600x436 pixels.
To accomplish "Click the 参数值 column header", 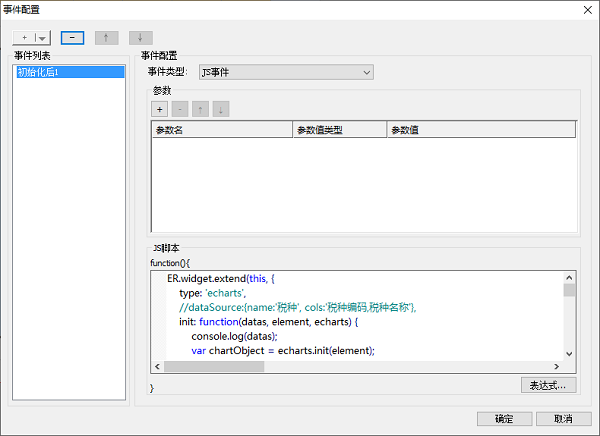I will pyautogui.click(x=480, y=129).
